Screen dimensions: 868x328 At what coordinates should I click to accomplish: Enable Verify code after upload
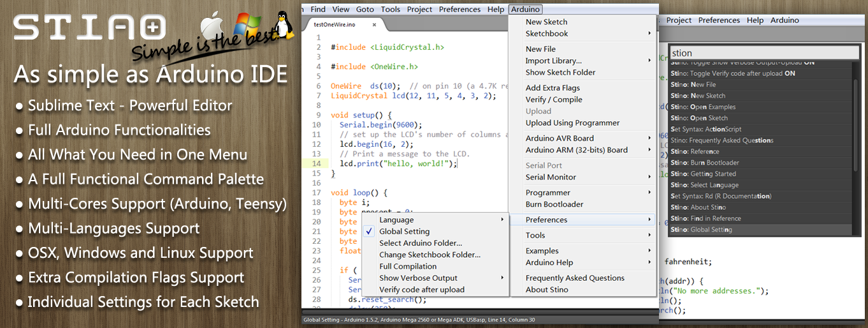pos(422,290)
